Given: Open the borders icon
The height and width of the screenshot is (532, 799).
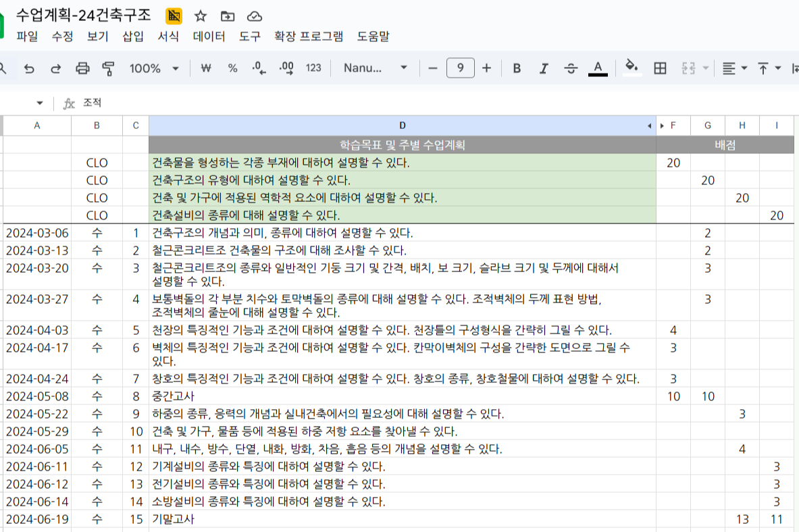Looking at the screenshot, I should [659, 68].
